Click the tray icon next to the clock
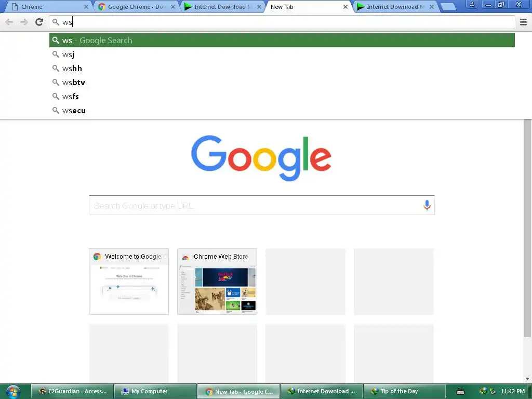Screen dimensions: 532x399 (x=493, y=392)
